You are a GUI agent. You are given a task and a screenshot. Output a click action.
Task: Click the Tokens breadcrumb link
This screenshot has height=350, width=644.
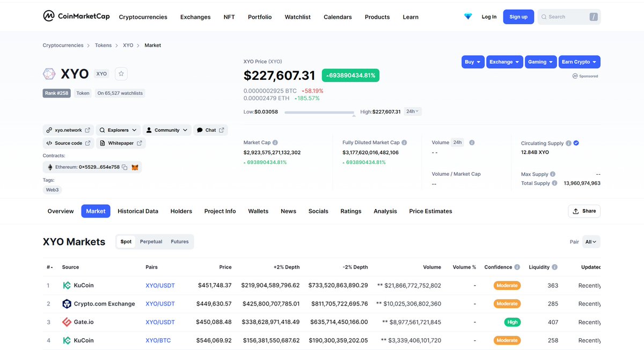click(x=103, y=46)
